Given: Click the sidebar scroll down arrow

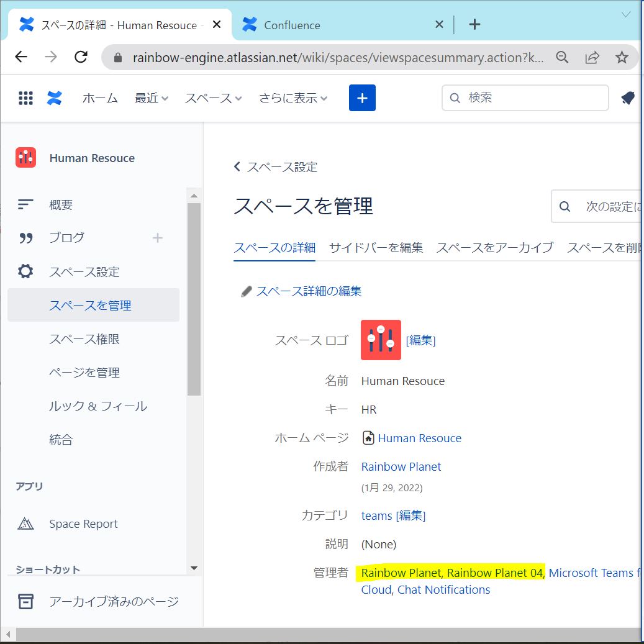Looking at the screenshot, I should pos(194,568).
